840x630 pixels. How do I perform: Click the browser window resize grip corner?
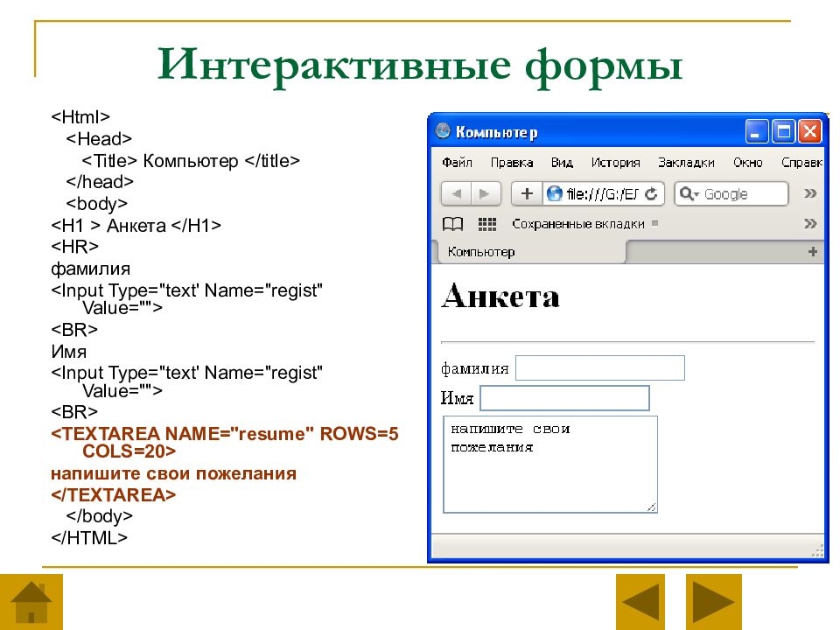pos(818,551)
